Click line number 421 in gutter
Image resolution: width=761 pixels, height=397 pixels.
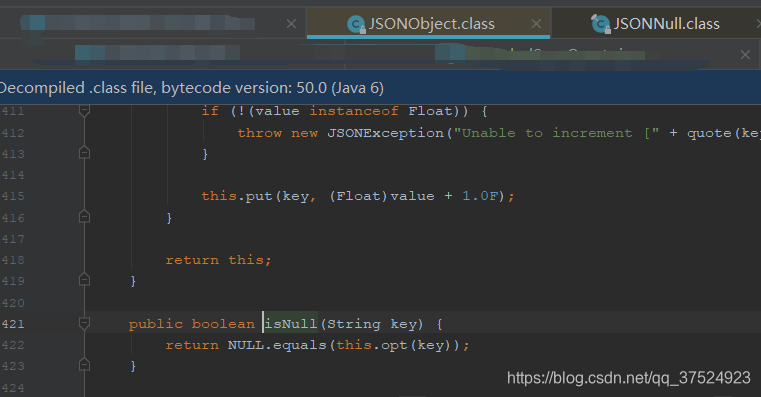tap(13, 324)
